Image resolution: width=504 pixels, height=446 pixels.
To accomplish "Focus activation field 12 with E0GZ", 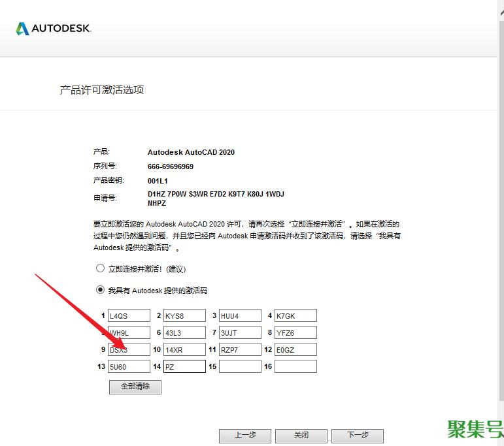I will pyautogui.click(x=295, y=350).
